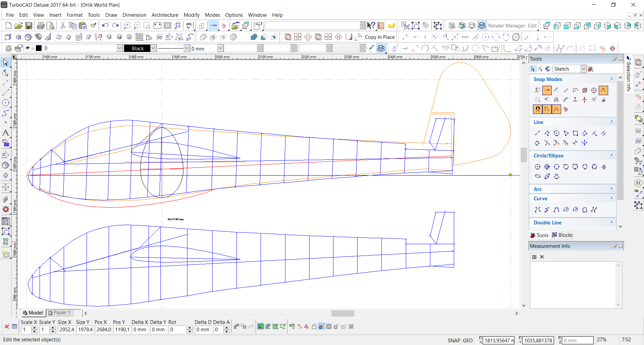Toggle GEO in the status bar
Image resolution: width=644 pixels, height=345 pixels.
pyautogui.click(x=468, y=340)
